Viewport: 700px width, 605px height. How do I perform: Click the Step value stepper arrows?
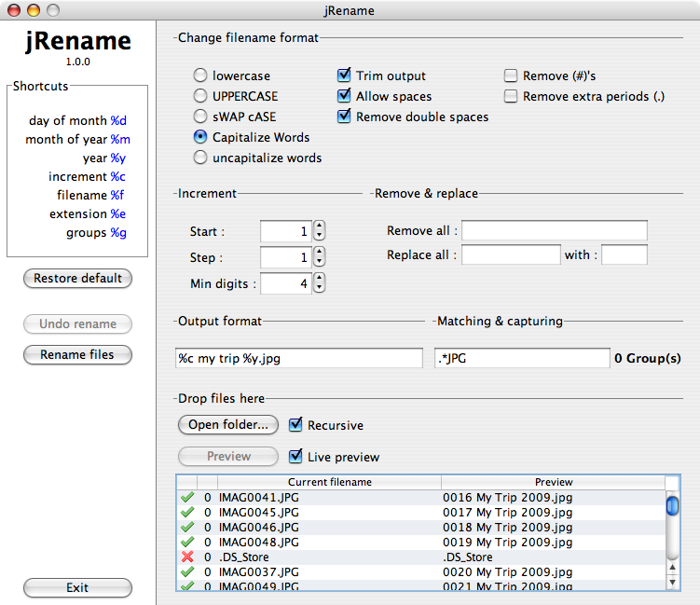point(319,256)
